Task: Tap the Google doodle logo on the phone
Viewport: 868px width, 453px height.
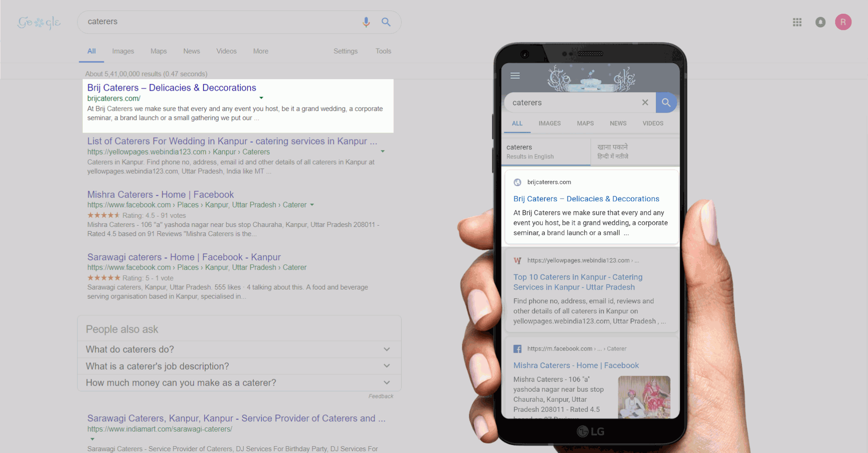Action: coord(591,78)
